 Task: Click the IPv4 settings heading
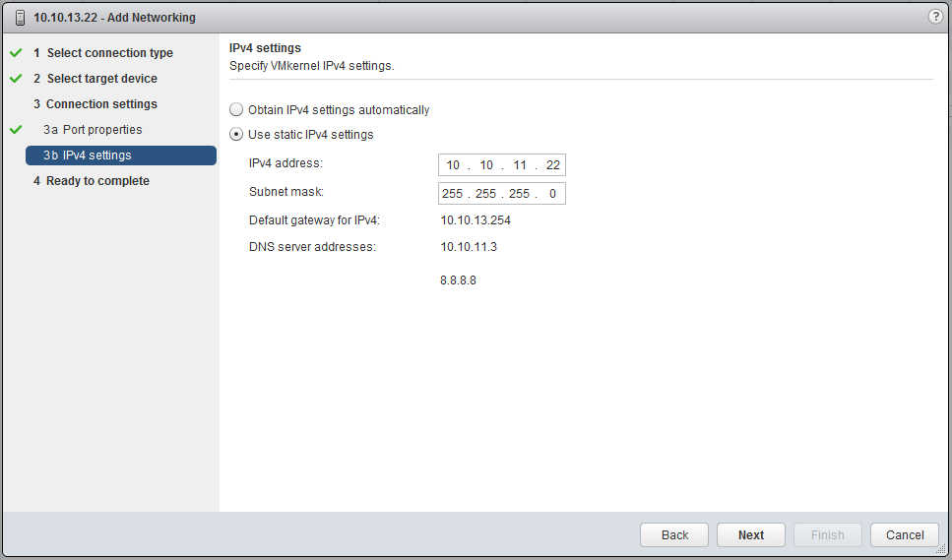pyautogui.click(x=266, y=48)
